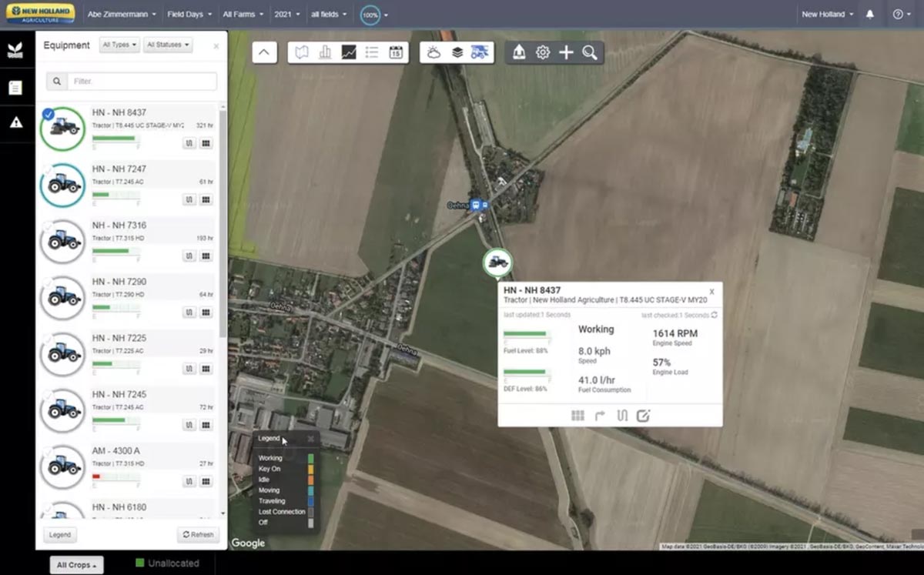Screen dimensions: 924x575
Task: Open map settings gear icon
Action: 543,52
